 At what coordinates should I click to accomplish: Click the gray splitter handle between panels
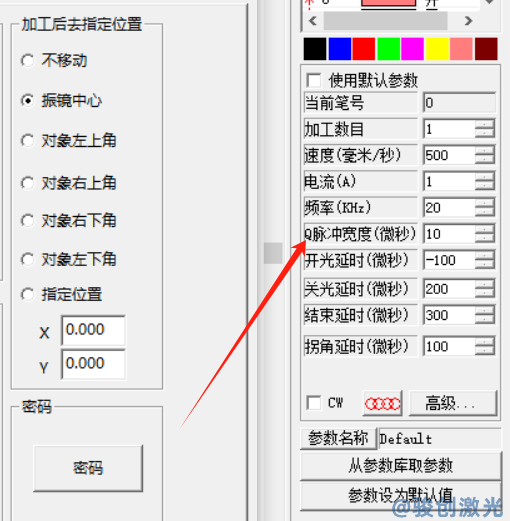pos(273,253)
